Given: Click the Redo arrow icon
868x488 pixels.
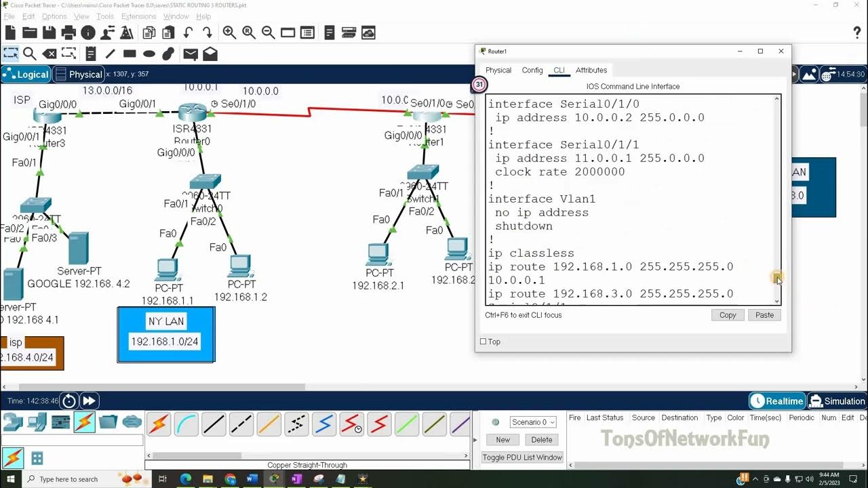Looking at the screenshot, I should tap(207, 33).
